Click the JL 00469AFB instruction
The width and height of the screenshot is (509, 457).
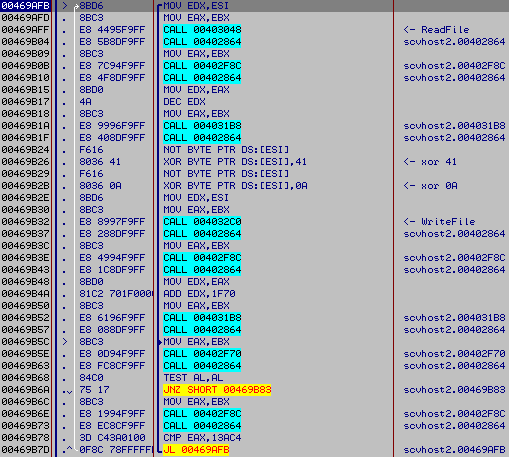(x=196, y=450)
